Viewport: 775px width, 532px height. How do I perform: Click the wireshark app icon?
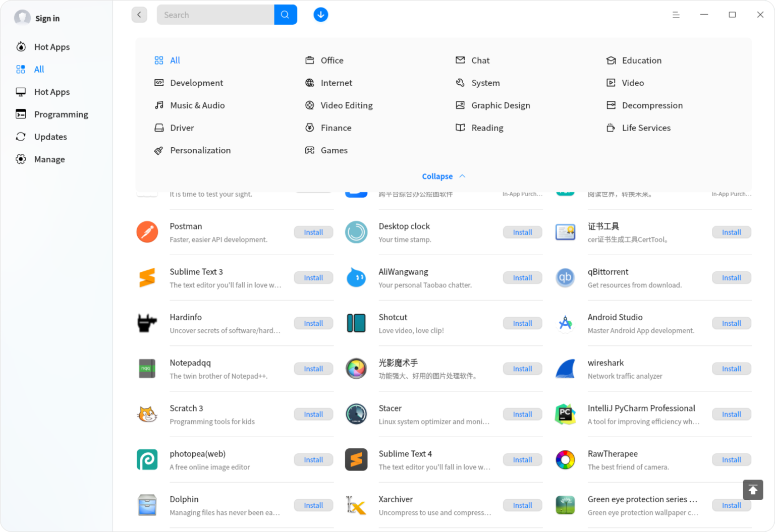[x=565, y=369]
